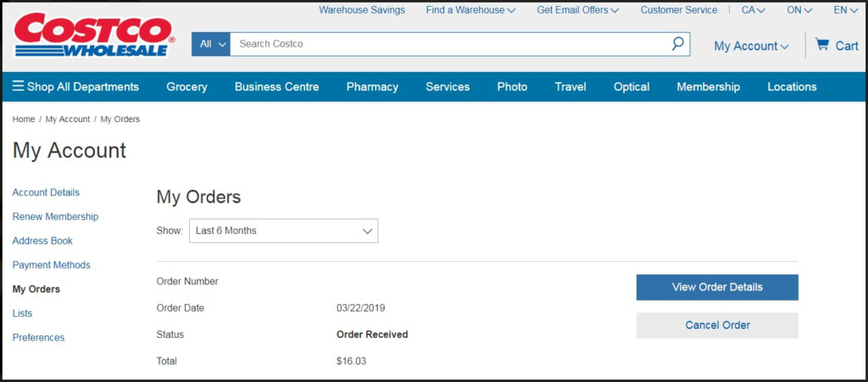This screenshot has height=382, width=868.
Task: Open the Optical menu item
Action: 632,86
